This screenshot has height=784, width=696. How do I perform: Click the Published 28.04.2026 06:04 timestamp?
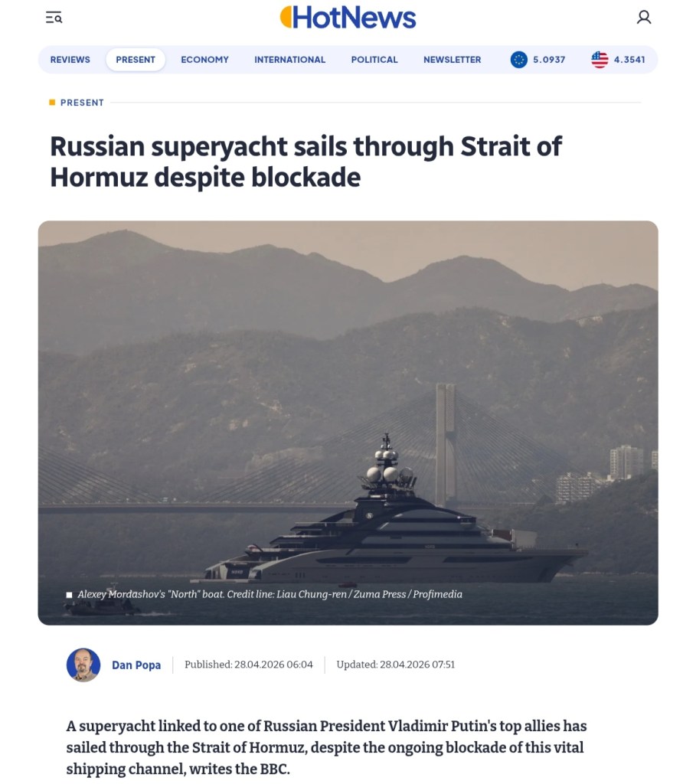[x=249, y=665]
